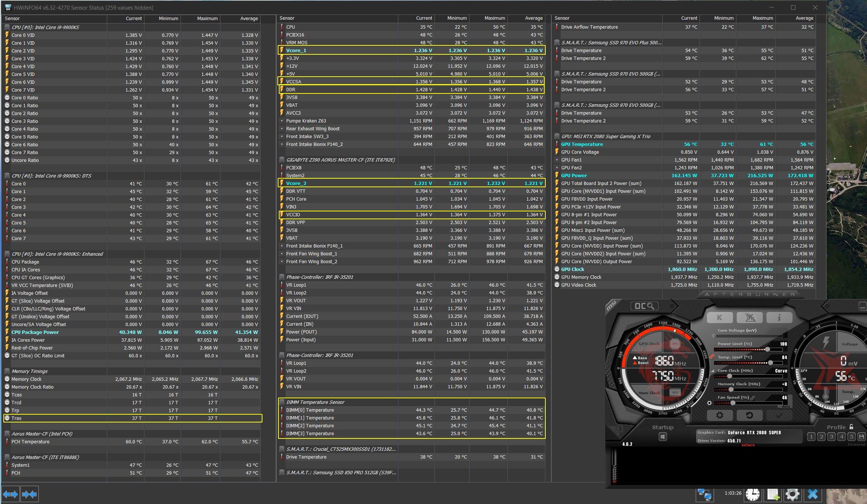The height and width of the screenshot is (504, 867).
Task: Select the CPU Package Power row
Action: (131, 332)
